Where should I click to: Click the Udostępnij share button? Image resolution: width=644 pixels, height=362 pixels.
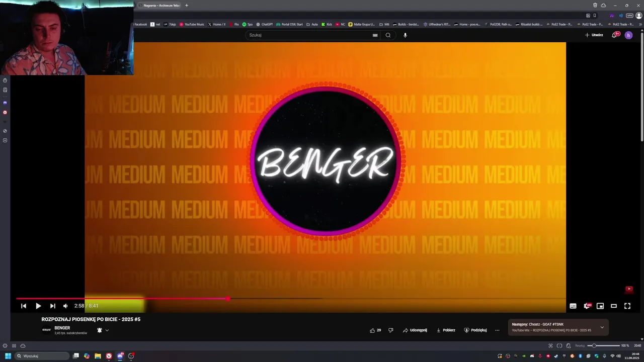click(x=415, y=330)
